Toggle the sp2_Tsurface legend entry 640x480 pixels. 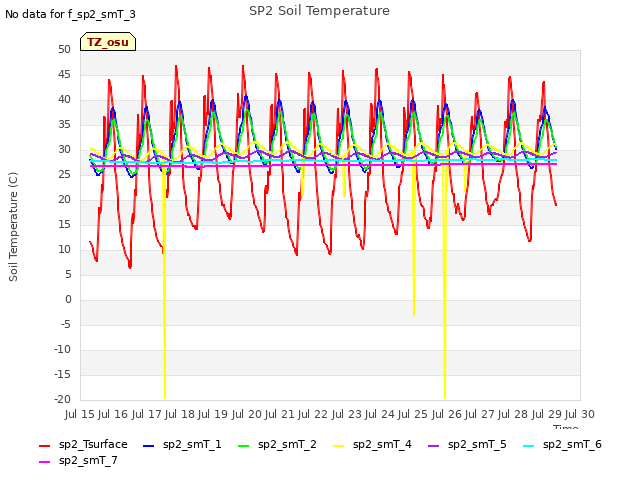pyautogui.click(x=83, y=444)
